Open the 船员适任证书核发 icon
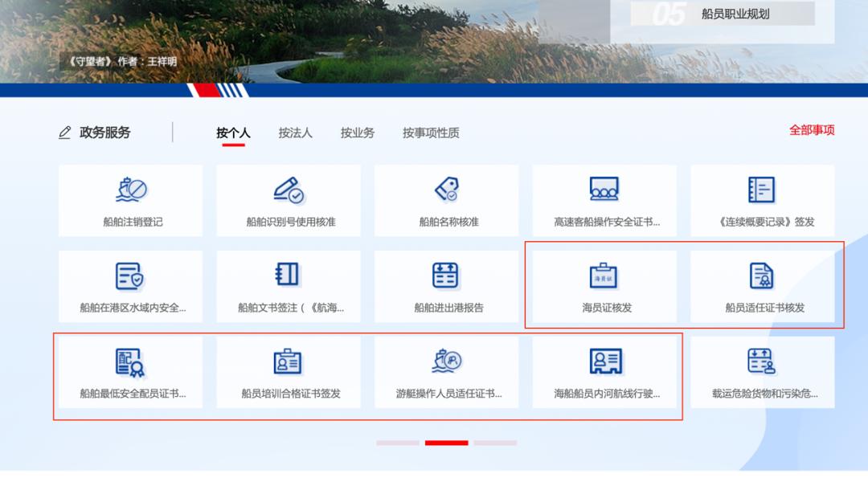This screenshot has height=478, width=868. (761, 276)
